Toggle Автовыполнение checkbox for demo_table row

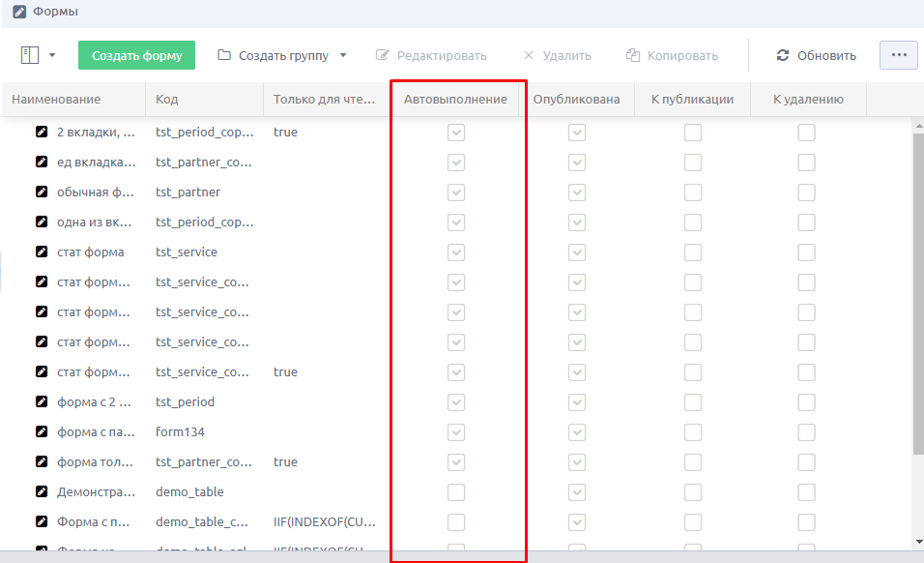click(456, 492)
